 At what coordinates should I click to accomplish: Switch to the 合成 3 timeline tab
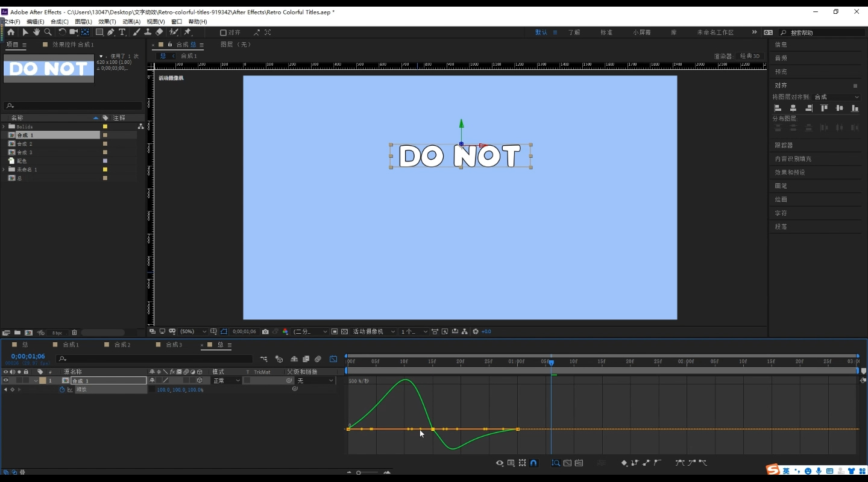click(x=174, y=345)
